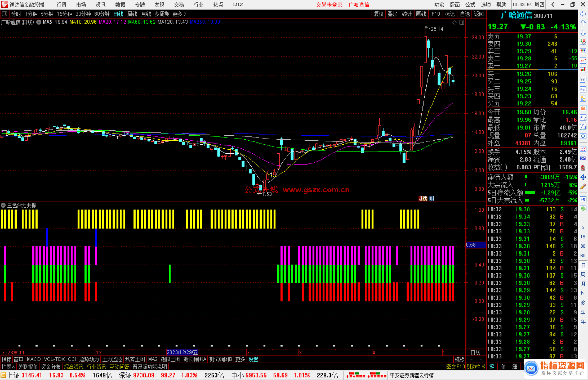588x380 pixels.
Task: Click the wavy lines indicator sidebar icon
Action: click(583, 149)
